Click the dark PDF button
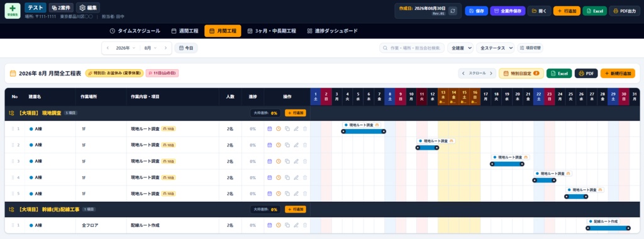Image resolution: width=644 pixels, height=239 pixels. click(x=586, y=74)
